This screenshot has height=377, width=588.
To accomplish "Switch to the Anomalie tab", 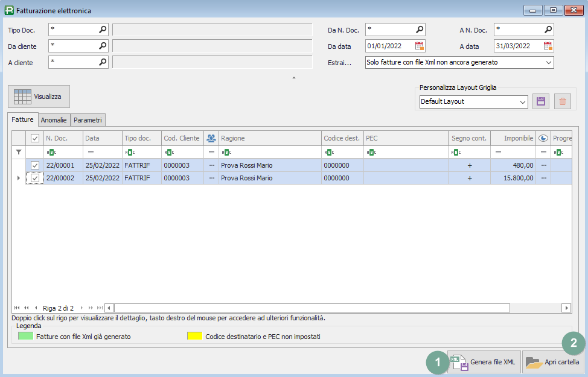I will (x=54, y=120).
